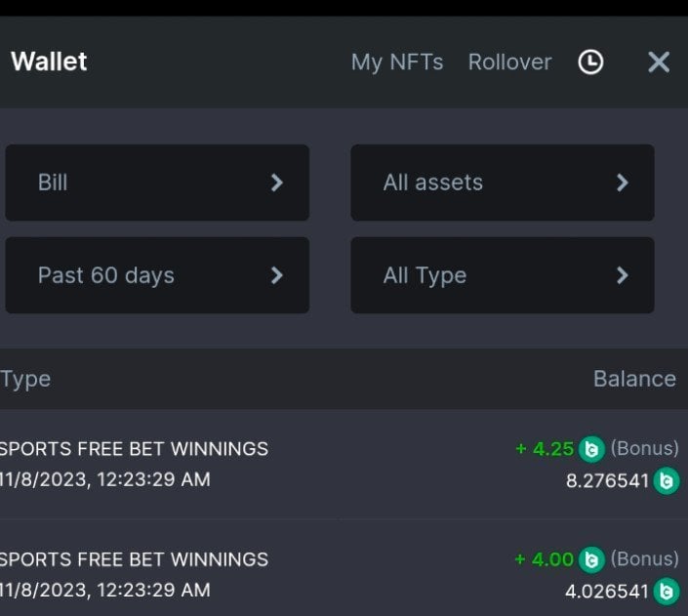Viewport: 688px width, 616px height.
Task: Click the Type column header
Action: 25,379
